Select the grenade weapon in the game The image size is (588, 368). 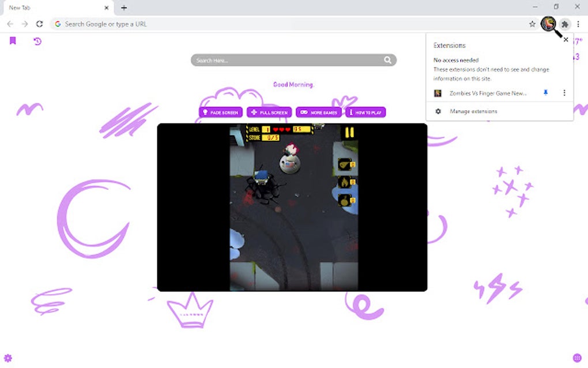click(344, 163)
